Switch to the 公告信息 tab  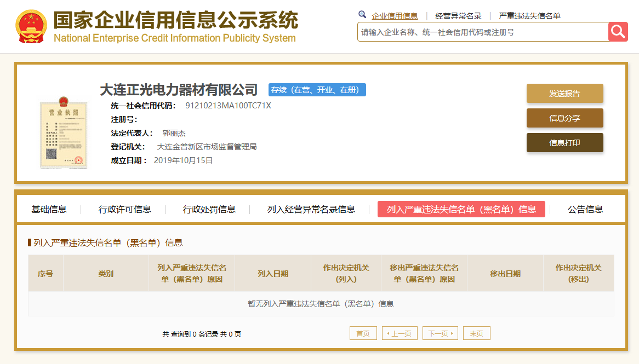pyautogui.click(x=585, y=209)
